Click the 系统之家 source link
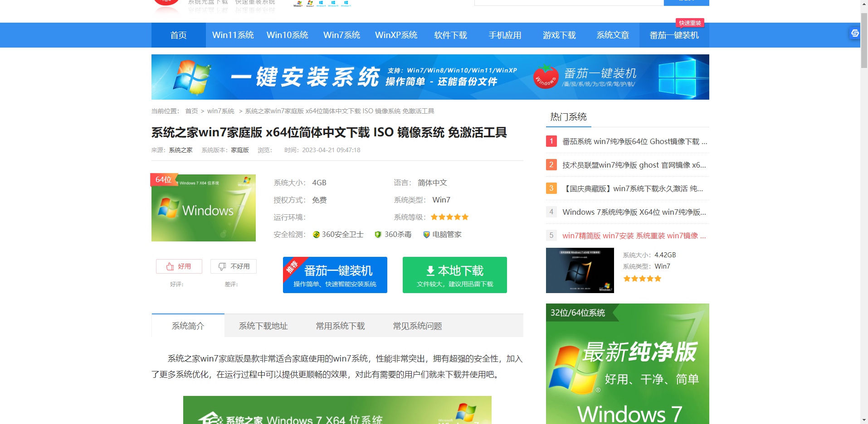The width and height of the screenshot is (868, 424). pyautogui.click(x=181, y=150)
